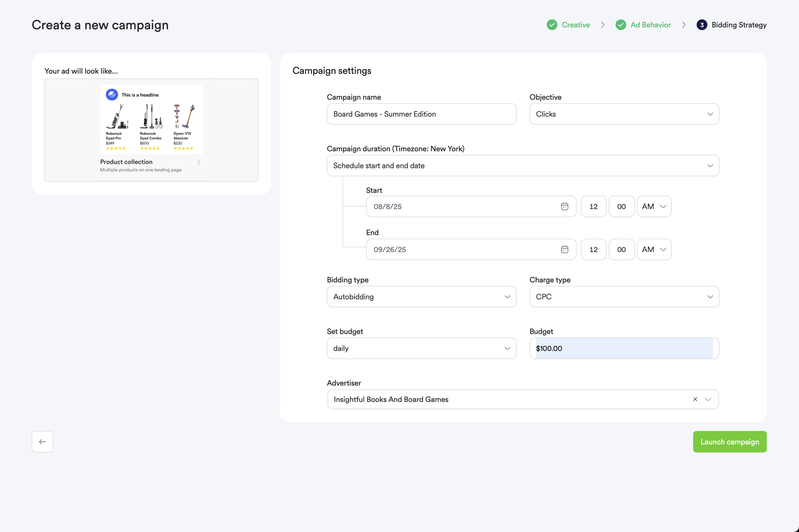Open the Start date calendar picker icon

click(x=564, y=206)
